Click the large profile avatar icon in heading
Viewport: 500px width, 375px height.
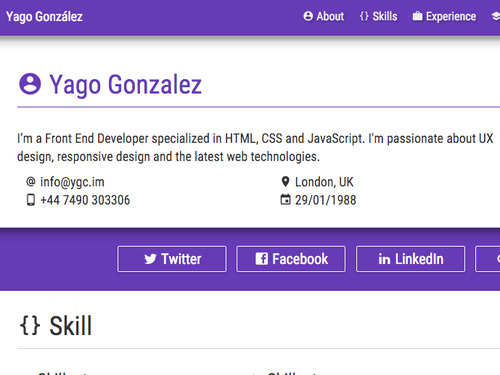[x=30, y=84]
